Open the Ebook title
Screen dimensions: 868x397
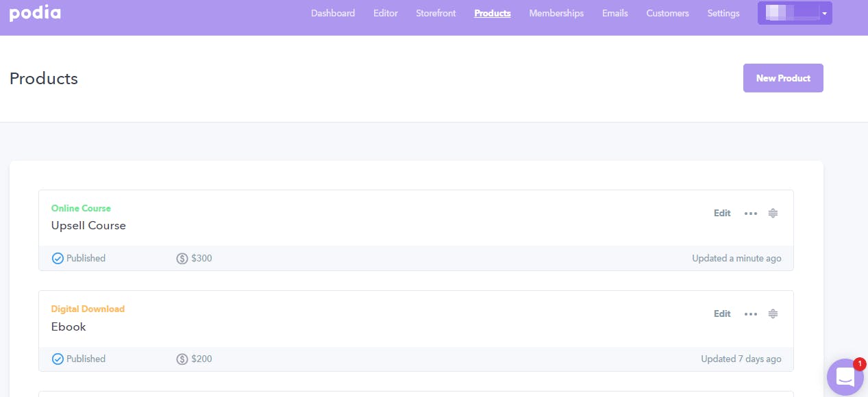[x=69, y=327]
